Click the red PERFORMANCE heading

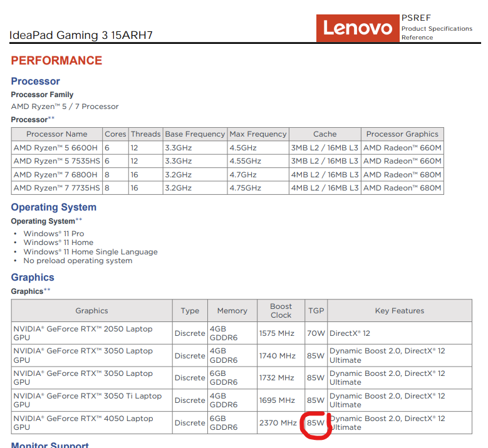[56, 61]
